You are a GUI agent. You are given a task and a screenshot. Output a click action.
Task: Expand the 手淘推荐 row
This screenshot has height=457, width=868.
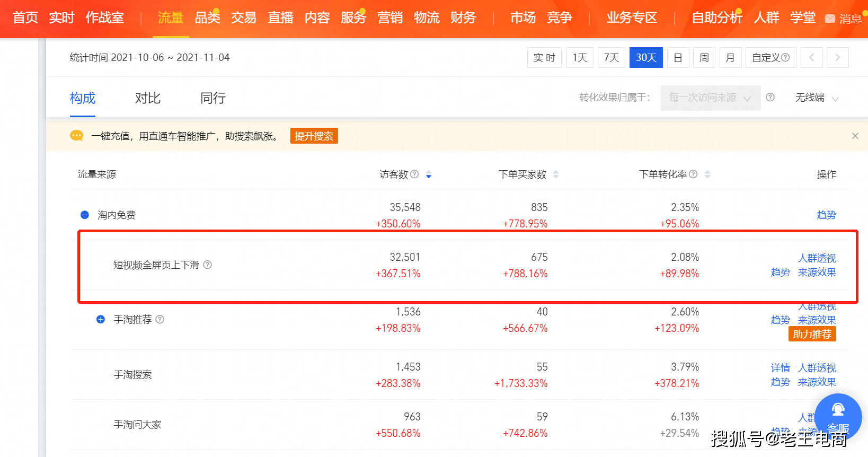tap(101, 319)
